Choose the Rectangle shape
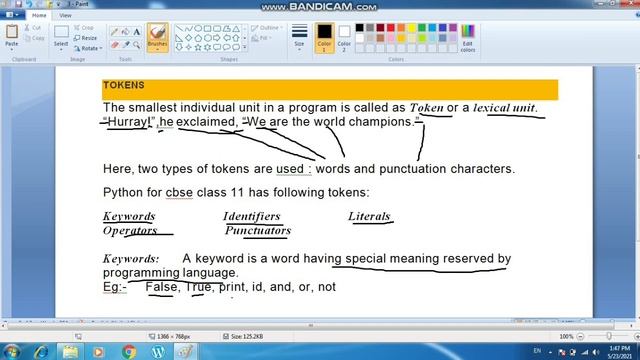 (207, 29)
